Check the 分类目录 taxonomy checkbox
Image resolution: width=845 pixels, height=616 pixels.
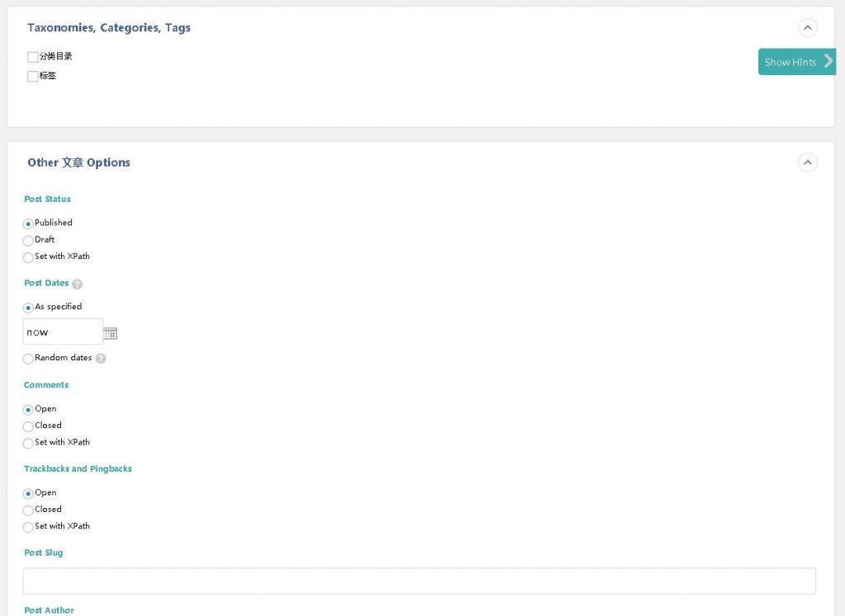pyautogui.click(x=33, y=57)
